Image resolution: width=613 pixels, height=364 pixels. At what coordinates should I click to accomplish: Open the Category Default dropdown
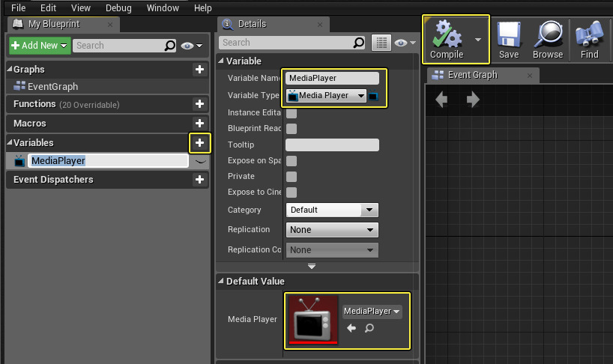(332, 210)
